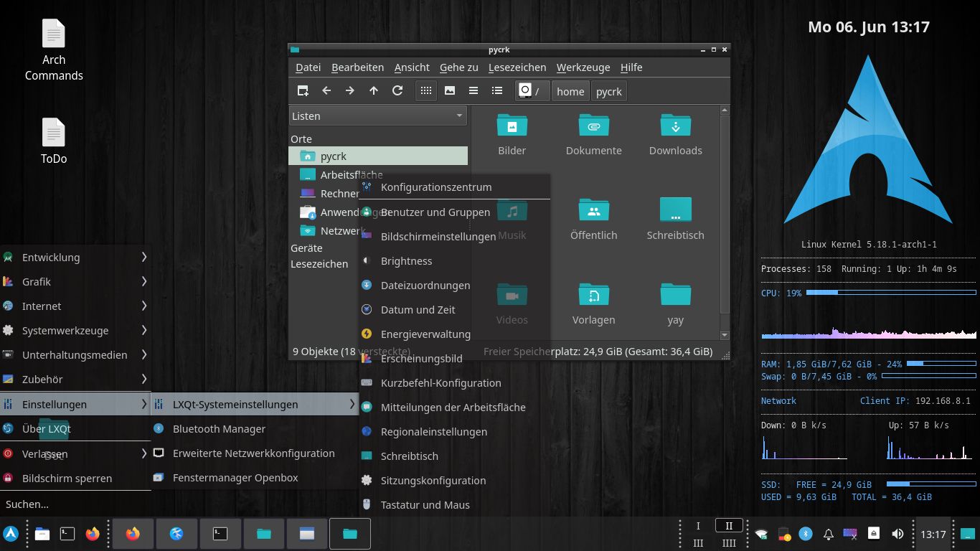Open the Werkzeuge menu

coord(583,67)
